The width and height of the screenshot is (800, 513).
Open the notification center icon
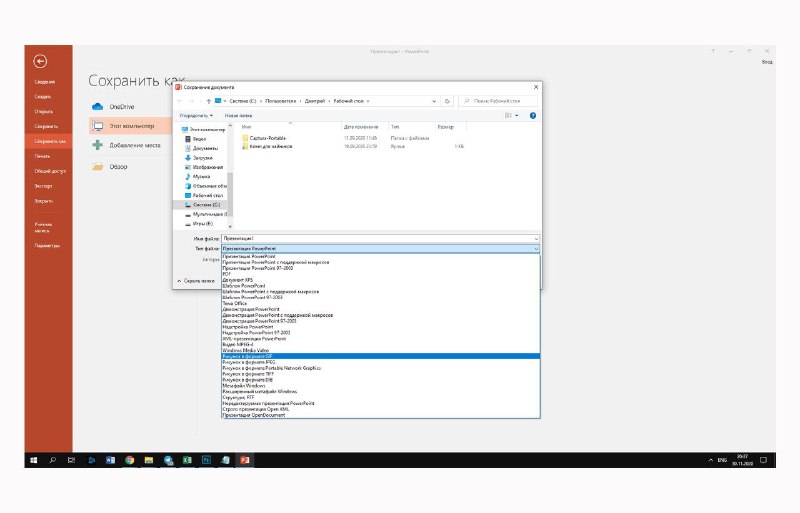[763, 460]
